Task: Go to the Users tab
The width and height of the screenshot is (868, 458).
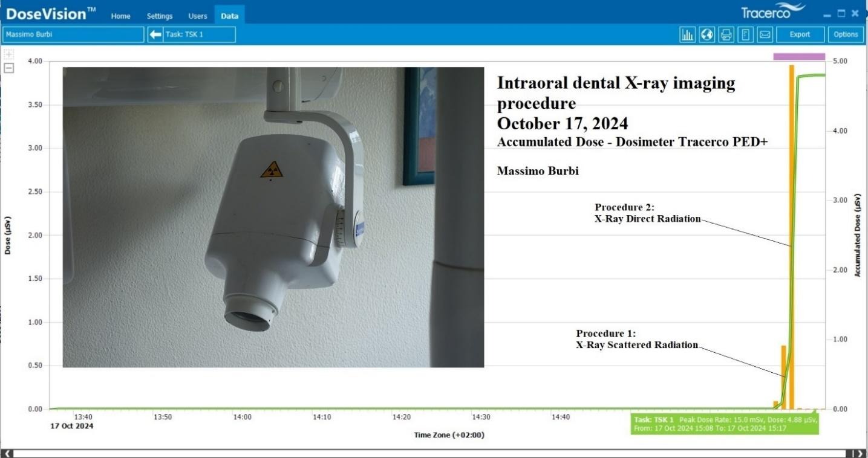Action: tap(198, 16)
